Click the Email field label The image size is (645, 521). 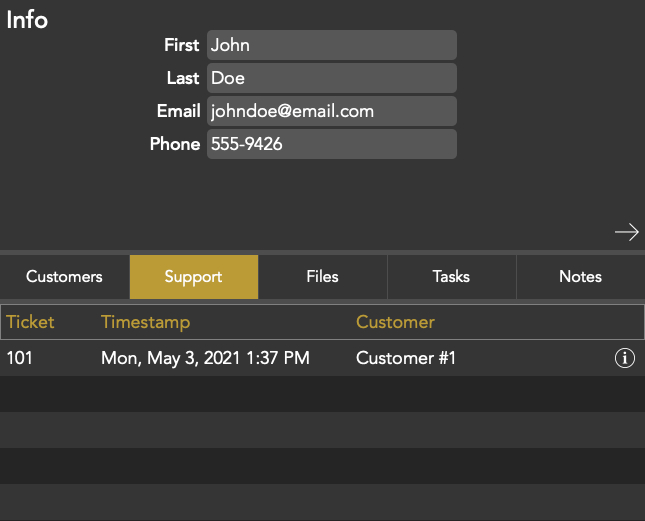[178, 111]
